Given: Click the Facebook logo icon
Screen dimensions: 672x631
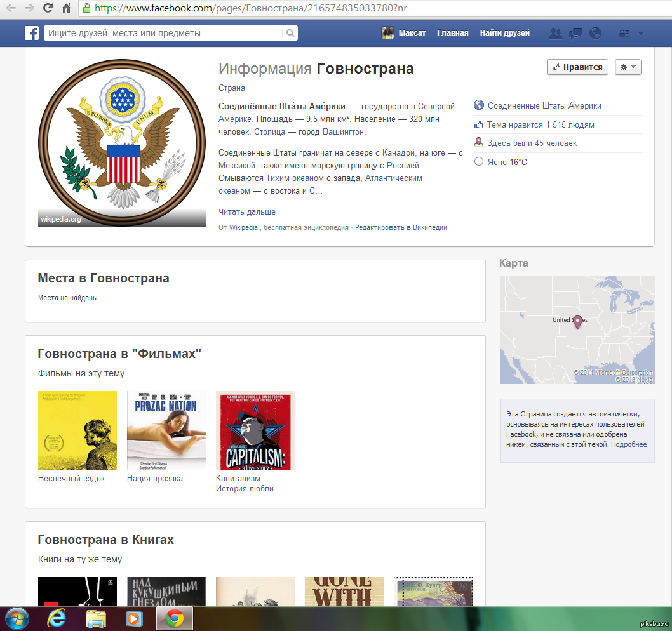Looking at the screenshot, I should (32, 33).
